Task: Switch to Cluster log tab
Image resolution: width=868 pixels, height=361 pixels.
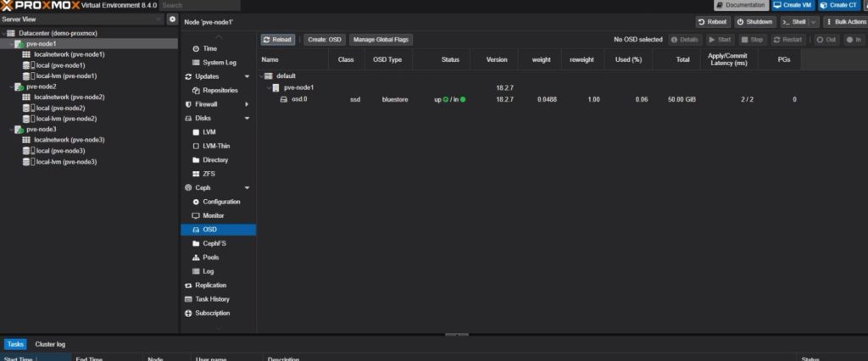Action: coord(50,344)
